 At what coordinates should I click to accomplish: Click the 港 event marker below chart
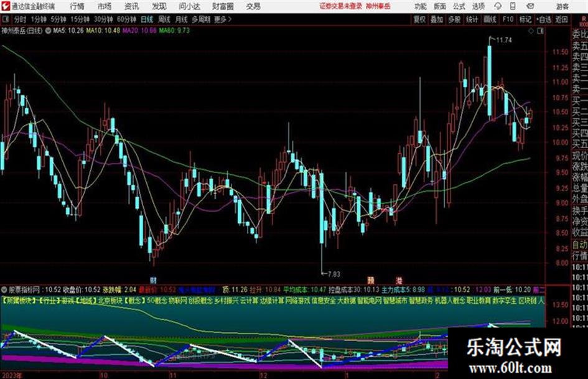399,280
